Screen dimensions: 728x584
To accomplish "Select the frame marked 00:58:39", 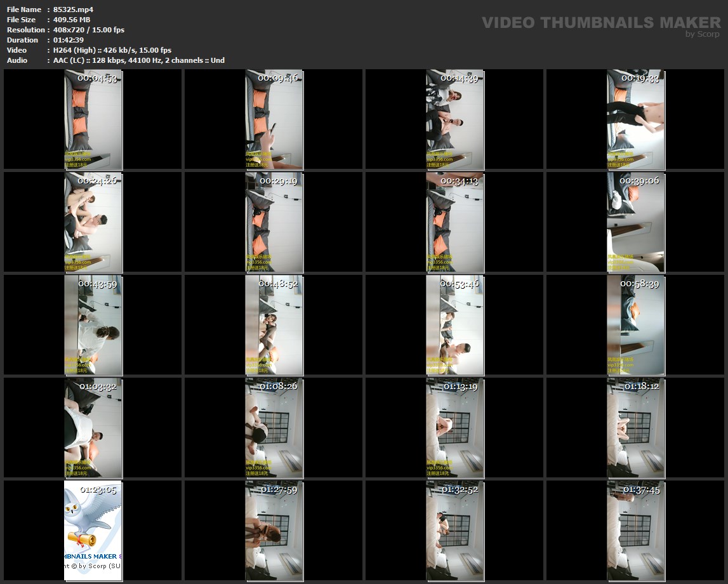I will pyautogui.click(x=635, y=325).
